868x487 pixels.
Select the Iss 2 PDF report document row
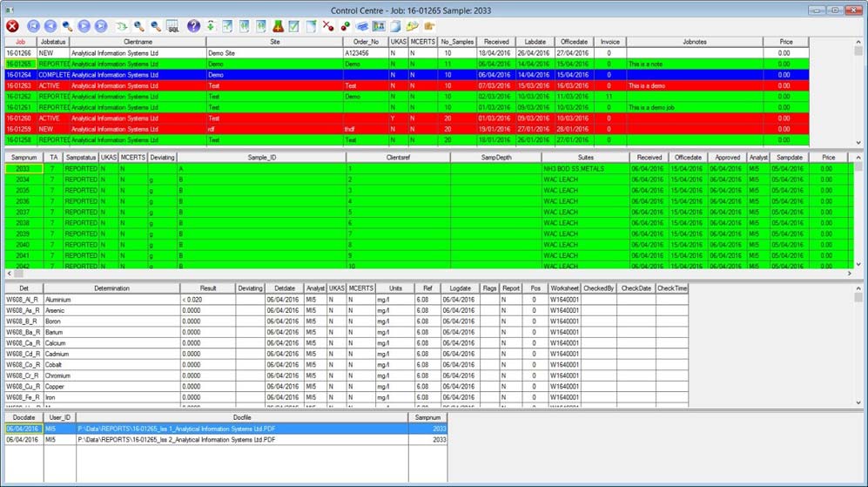[x=225, y=440]
